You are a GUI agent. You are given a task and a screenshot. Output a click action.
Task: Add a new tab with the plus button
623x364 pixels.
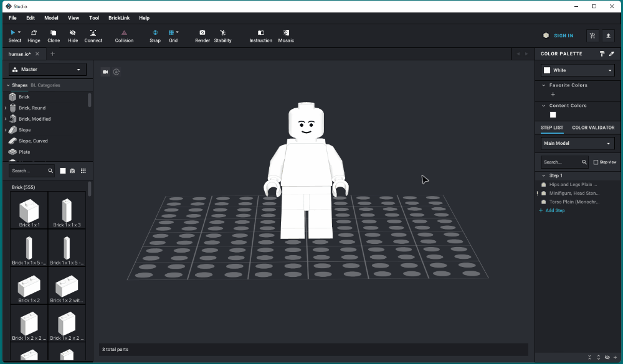52,54
